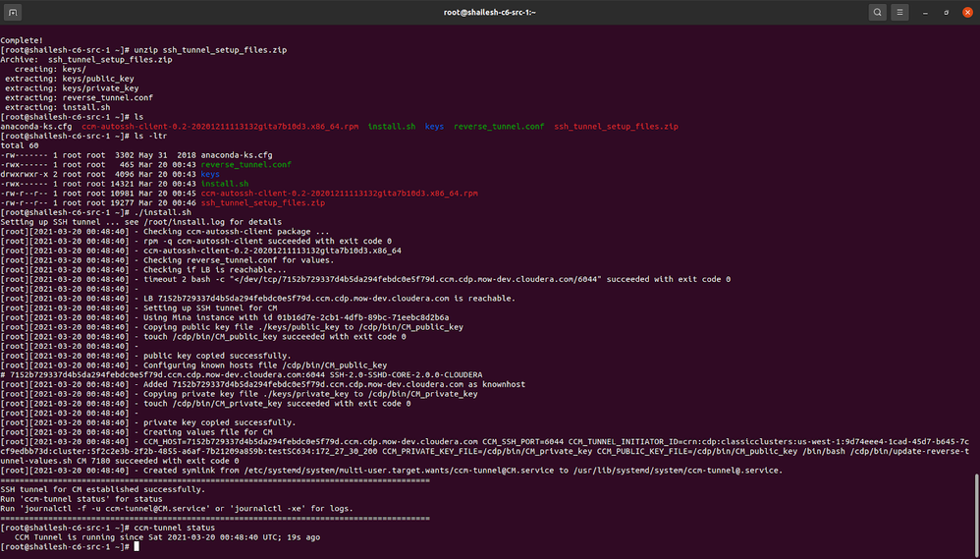Open the terminal hamburger menu
Screen dimensions: 980x559
(x=899, y=13)
